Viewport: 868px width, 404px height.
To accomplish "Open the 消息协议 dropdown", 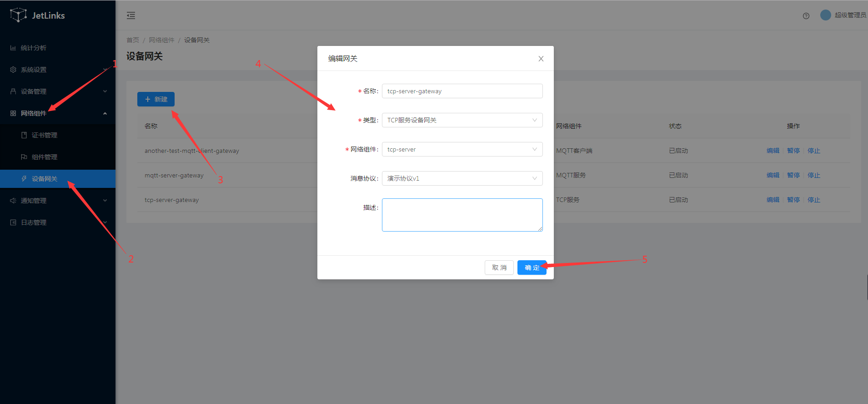I will pyautogui.click(x=462, y=178).
